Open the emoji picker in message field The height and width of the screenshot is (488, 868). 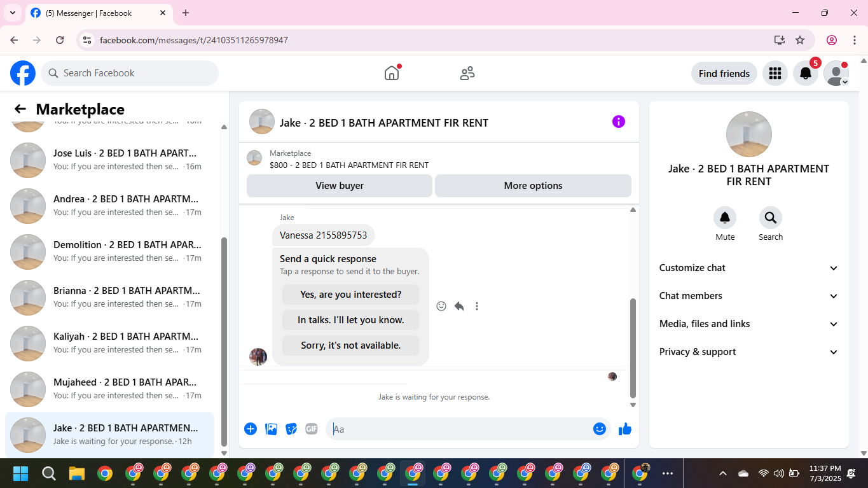tap(599, 429)
